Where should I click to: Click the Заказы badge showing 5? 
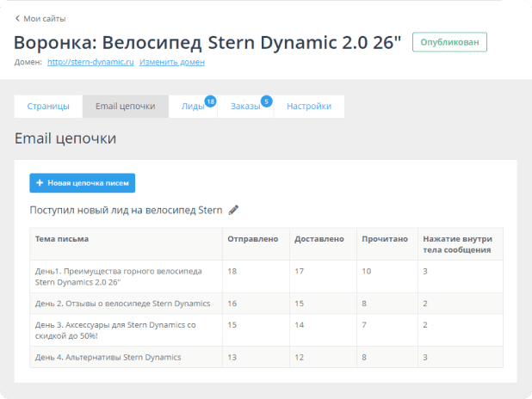(266, 101)
